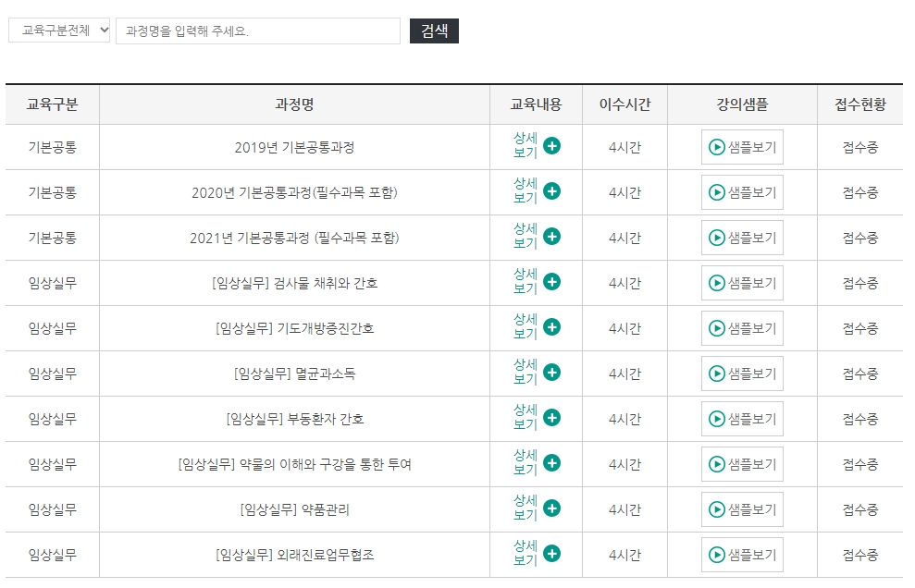Screen dimensions: 915x588
Task: Click the 교육구분 column header
Action: tap(52, 104)
